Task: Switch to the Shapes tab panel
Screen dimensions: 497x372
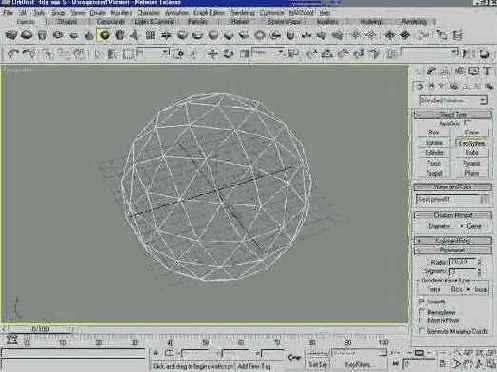Action: tap(67, 22)
